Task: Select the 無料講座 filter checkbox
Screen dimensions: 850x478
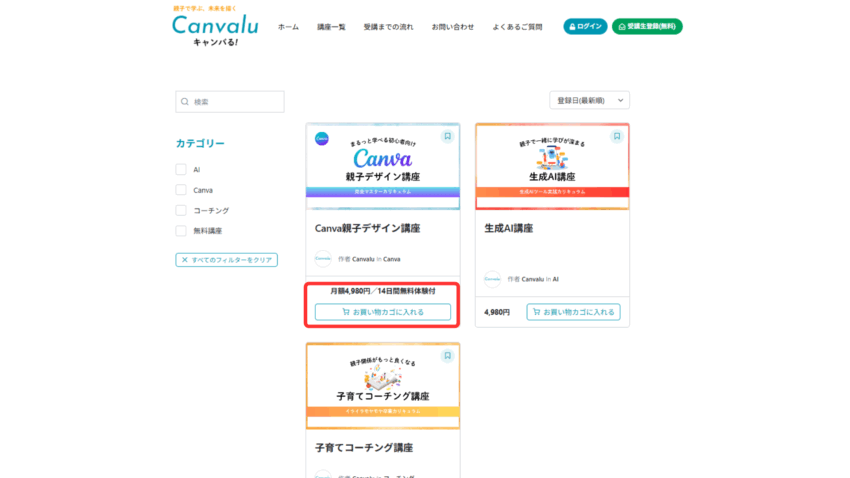Action: (x=181, y=231)
